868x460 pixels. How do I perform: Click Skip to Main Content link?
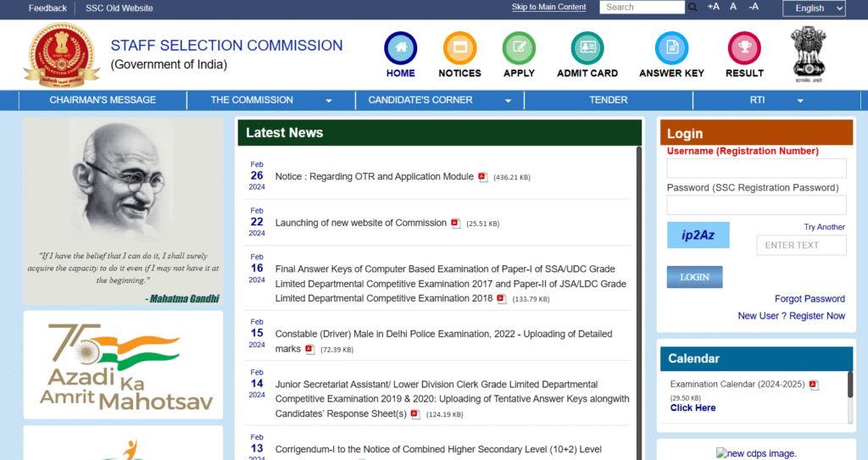tap(548, 7)
